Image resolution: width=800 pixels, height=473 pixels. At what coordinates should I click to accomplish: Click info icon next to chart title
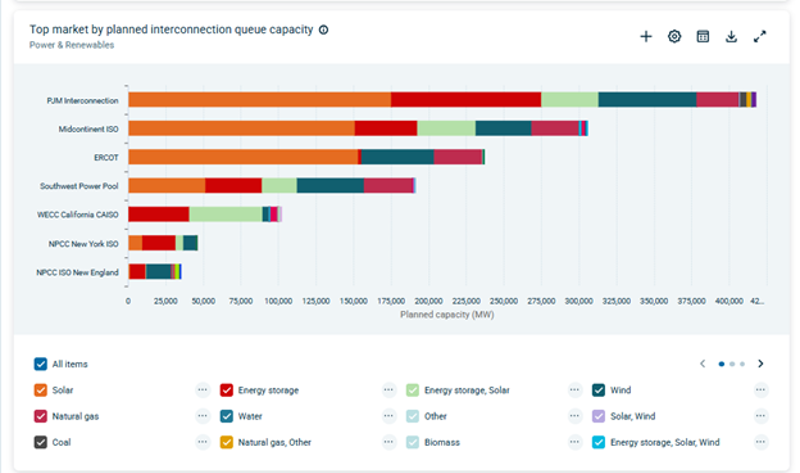click(x=323, y=30)
